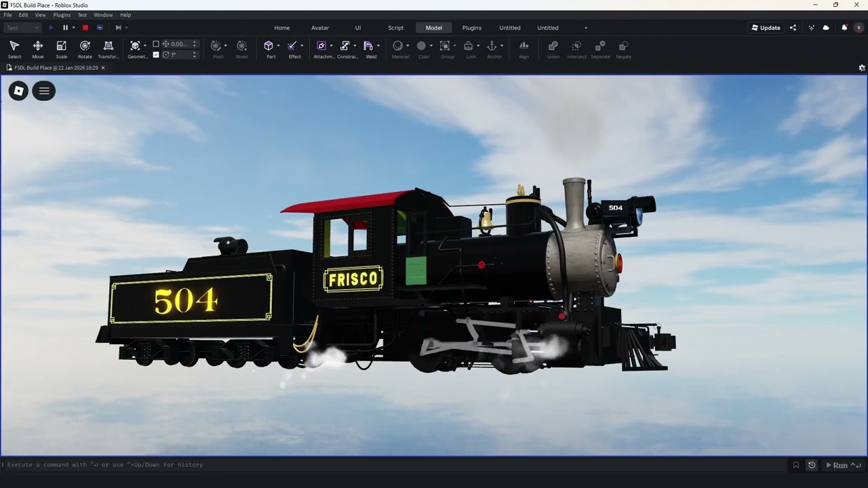Click the Attachment tool icon
Viewport: 868px width, 488px height.
[321, 46]
